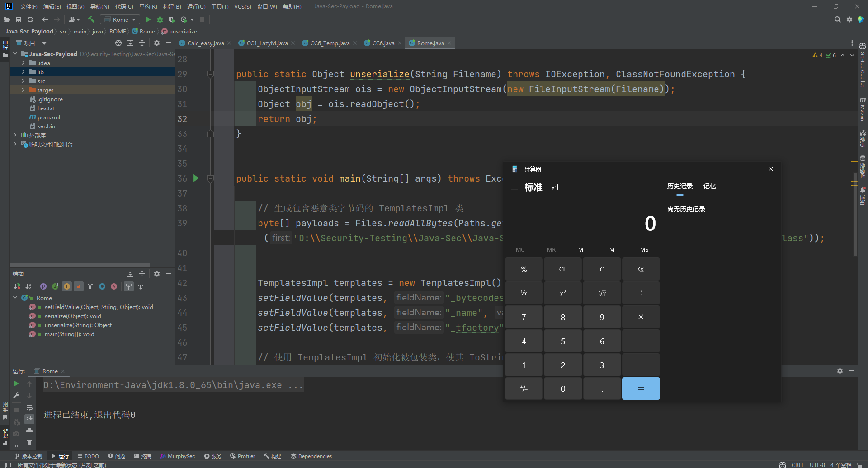This screenshot has height=468, width=868.
Task: Click Save All disk icon in toolbar
Action: tap(19, 19)
